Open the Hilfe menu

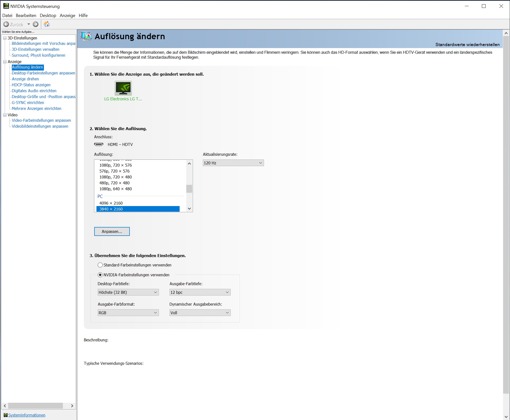(x=83, y=15)
